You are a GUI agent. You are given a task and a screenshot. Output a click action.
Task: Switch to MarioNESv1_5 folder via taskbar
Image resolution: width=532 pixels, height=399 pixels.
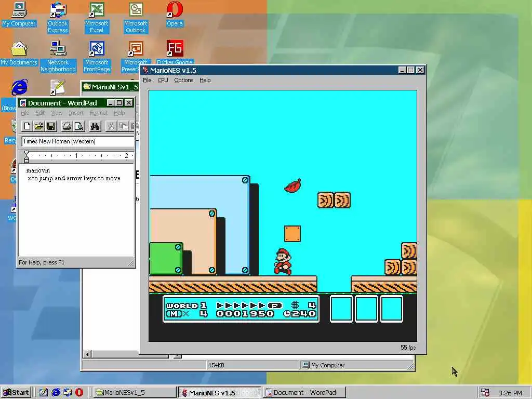[x=135, y=393]
